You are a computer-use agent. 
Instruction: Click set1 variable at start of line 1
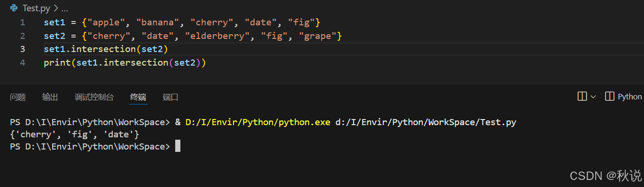coord(54,22)
